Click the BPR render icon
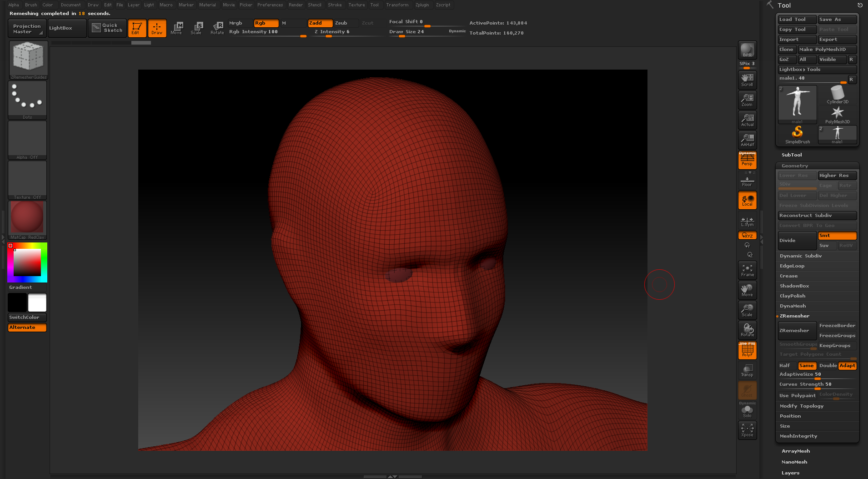The width and height of the screenshot is (868, 479). click(747, 50)
